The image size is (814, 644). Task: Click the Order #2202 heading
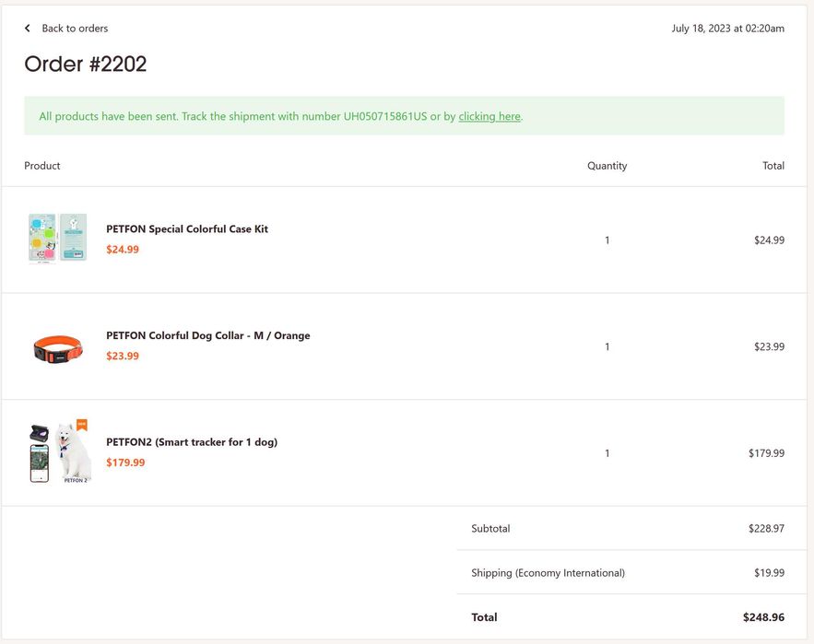click(x=86, y=64)
